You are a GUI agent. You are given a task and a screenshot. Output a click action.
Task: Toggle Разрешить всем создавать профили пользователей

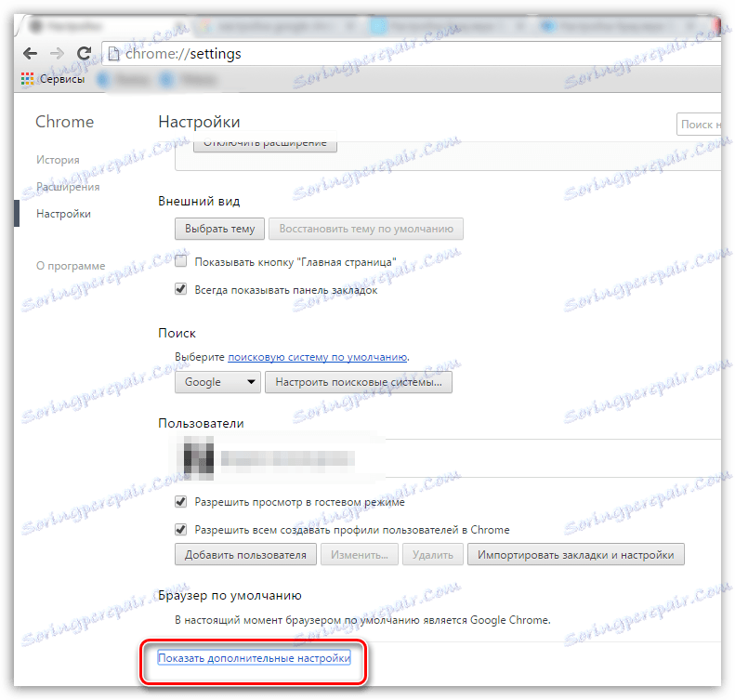[x=181, y=529]
